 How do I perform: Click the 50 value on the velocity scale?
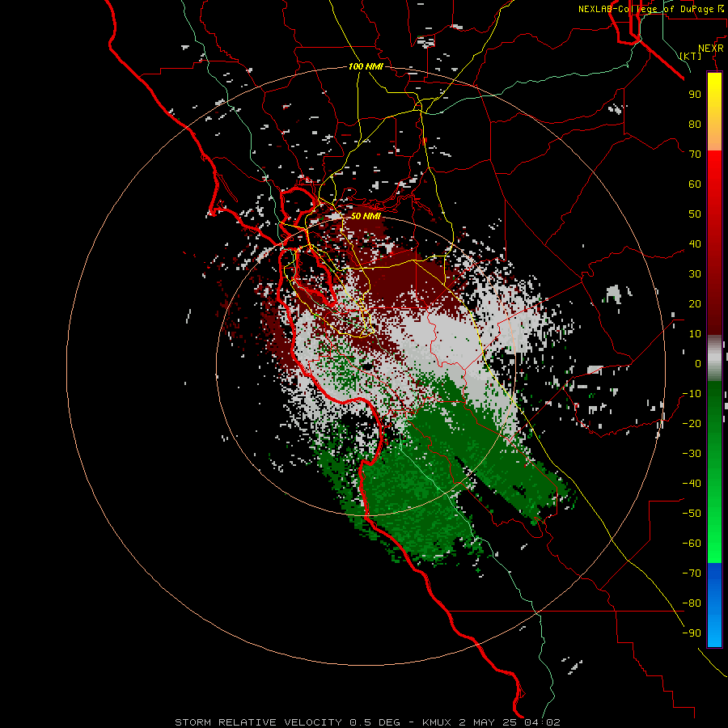695,214
